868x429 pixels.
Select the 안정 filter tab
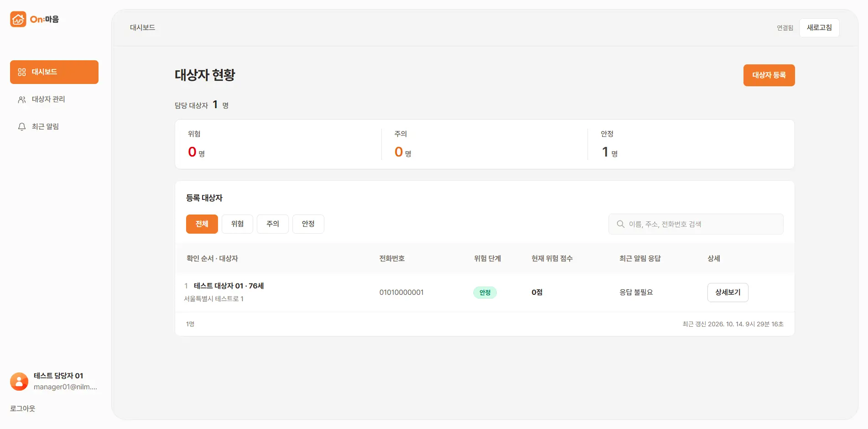pyautogui.click(x=308, y=224)
